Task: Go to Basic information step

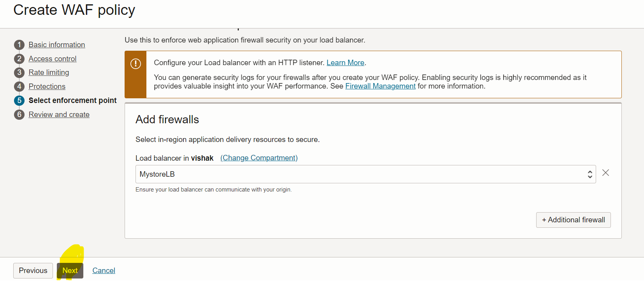Action: coord(57,45)
